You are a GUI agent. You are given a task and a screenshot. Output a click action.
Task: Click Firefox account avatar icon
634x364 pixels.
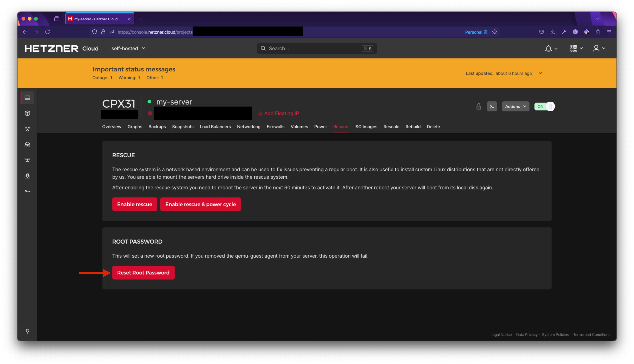click(x=575, y=32)
